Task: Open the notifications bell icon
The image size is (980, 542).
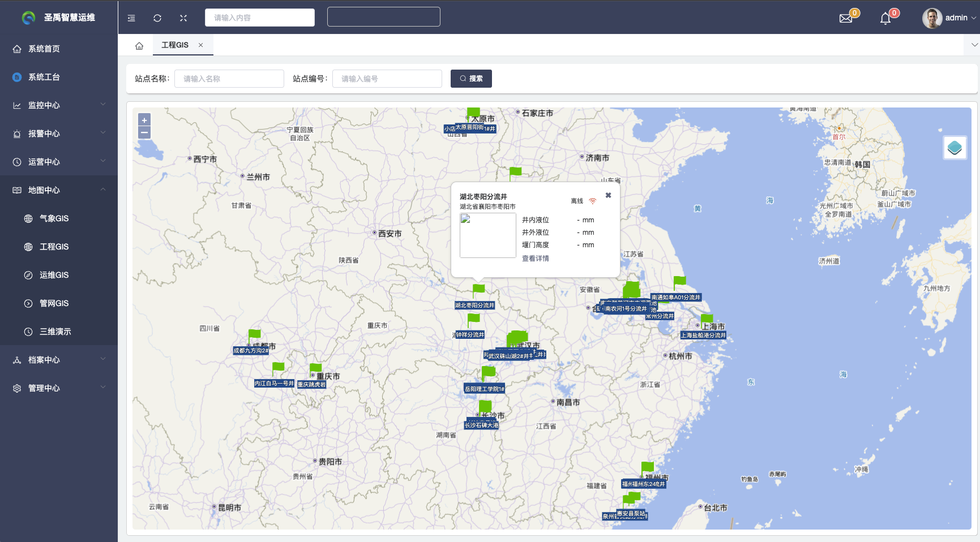Action: coord(885,18)
